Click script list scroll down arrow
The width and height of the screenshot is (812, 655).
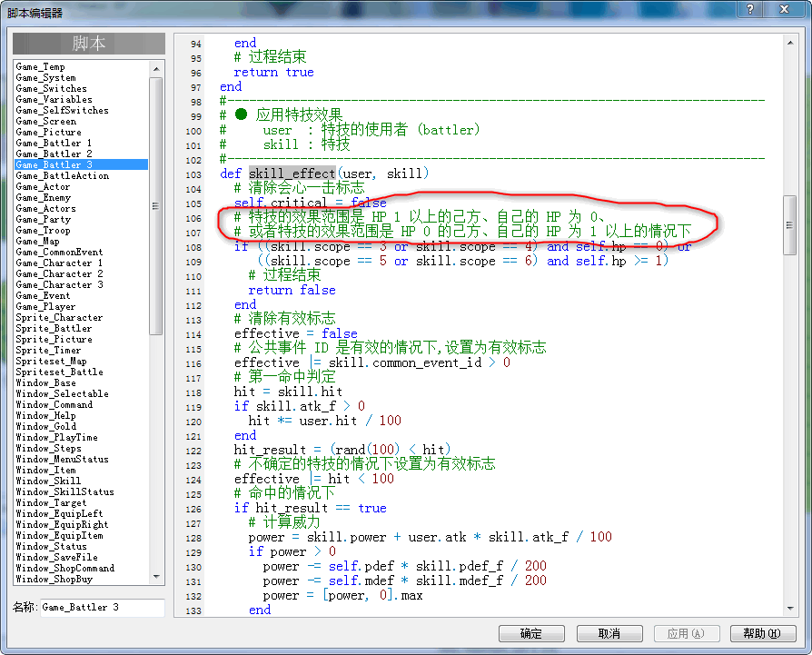coord(156,577)
